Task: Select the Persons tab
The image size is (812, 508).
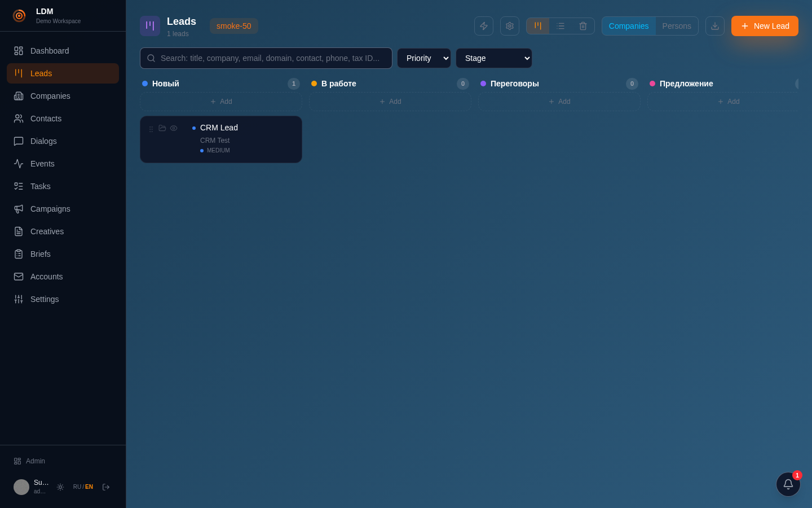Action: point(677,26)
